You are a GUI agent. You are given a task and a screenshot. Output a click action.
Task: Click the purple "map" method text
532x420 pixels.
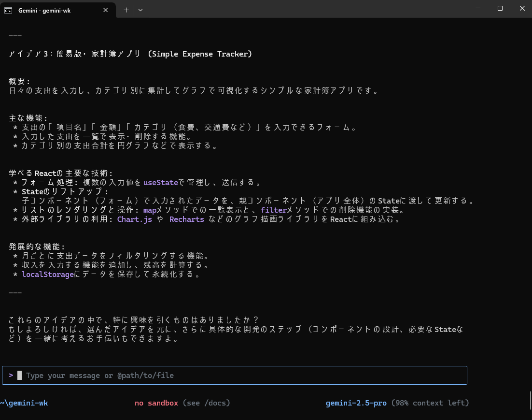[x=150, y=210]
